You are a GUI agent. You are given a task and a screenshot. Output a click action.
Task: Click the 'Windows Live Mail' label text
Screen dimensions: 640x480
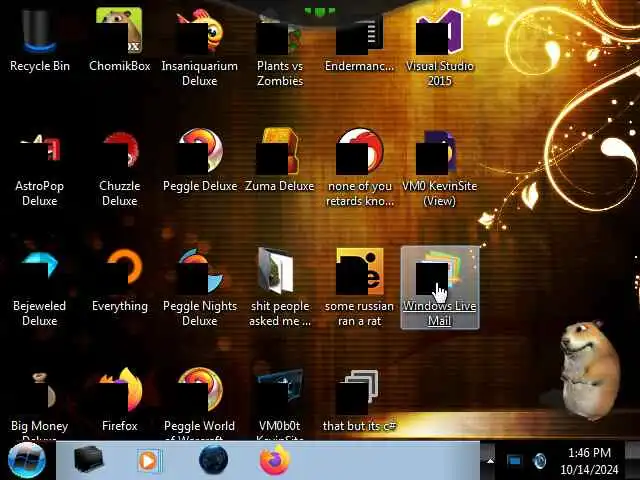(440, 313)
